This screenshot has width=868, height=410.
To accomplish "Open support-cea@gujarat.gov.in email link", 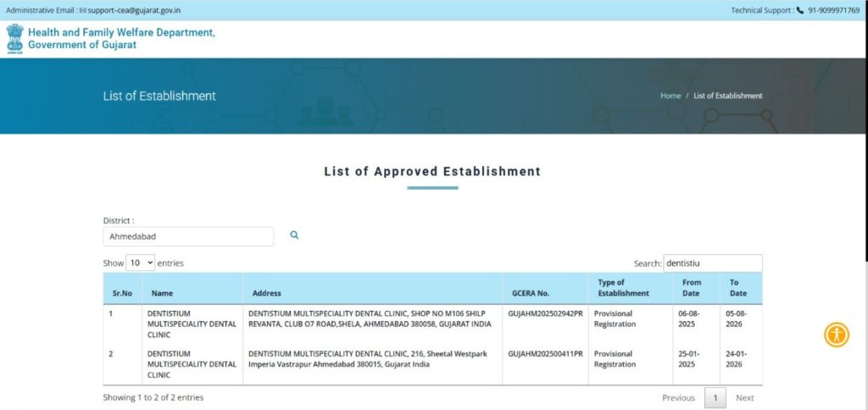I will (134, 10).
